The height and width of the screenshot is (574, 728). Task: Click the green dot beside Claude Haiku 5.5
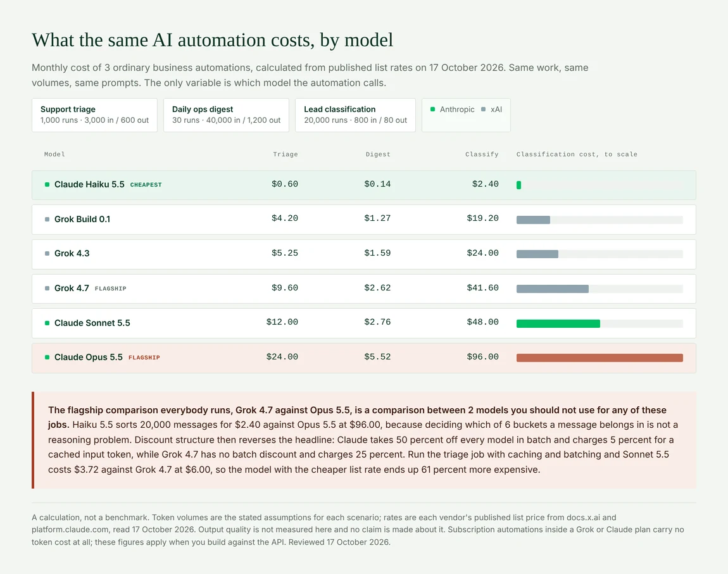(x=47, y=185)
